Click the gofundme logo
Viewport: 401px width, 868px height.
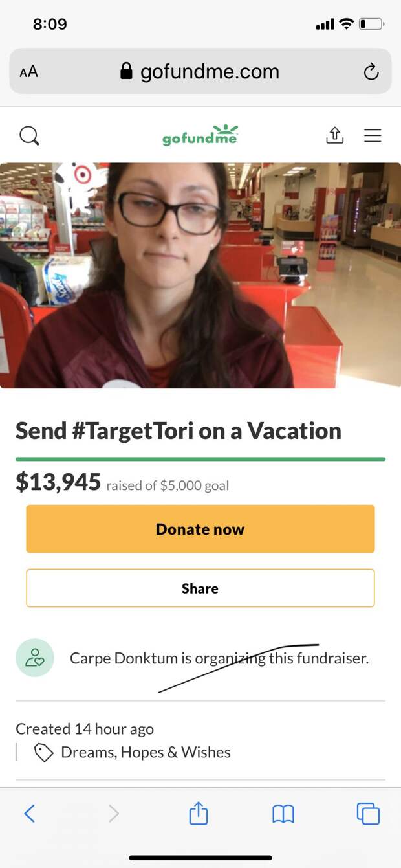[x=200, y=135]
